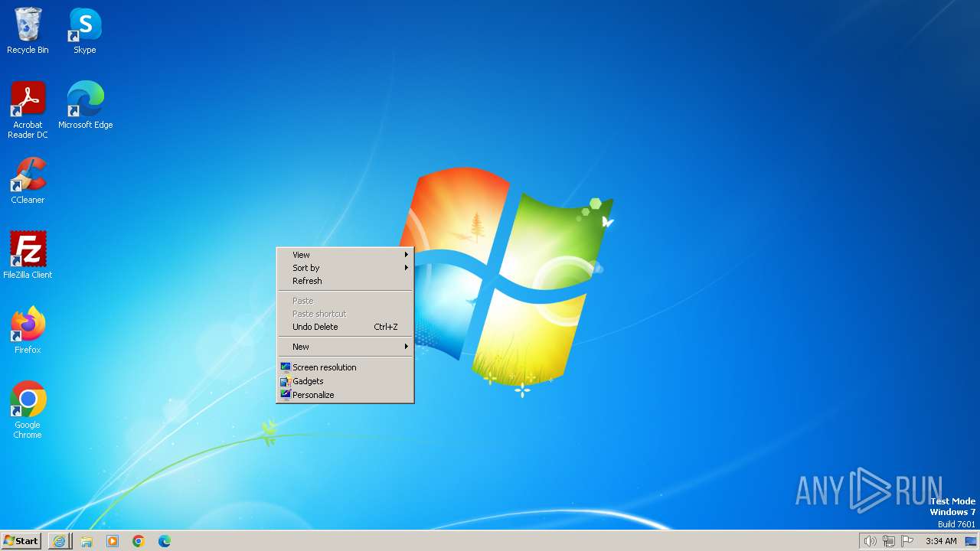The image size is (980, 551).
Task: Expand the View submenu
Action: pos(345,255)
